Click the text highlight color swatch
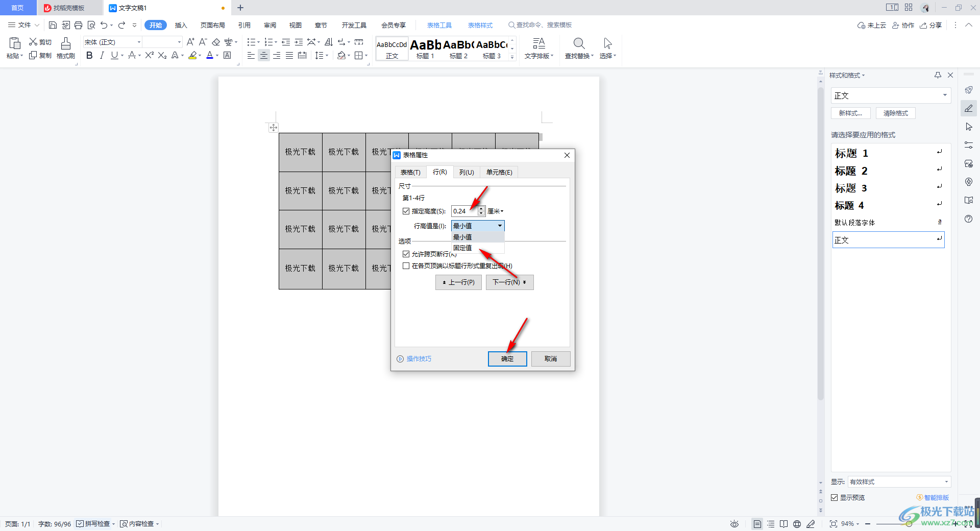 [x=192, y=55]
